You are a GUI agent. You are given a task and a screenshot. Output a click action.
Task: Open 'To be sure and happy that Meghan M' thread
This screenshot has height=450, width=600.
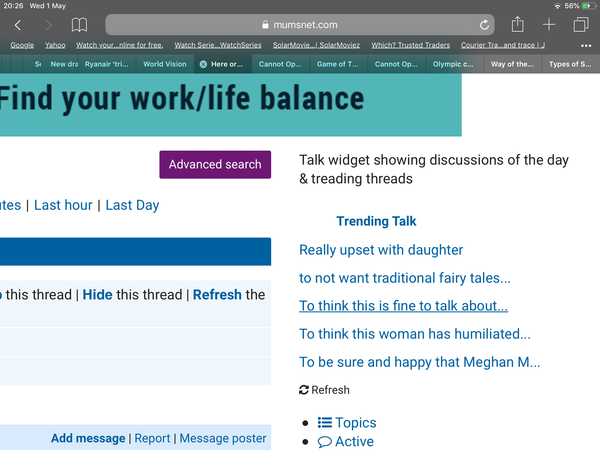click(x=420, y=362)
